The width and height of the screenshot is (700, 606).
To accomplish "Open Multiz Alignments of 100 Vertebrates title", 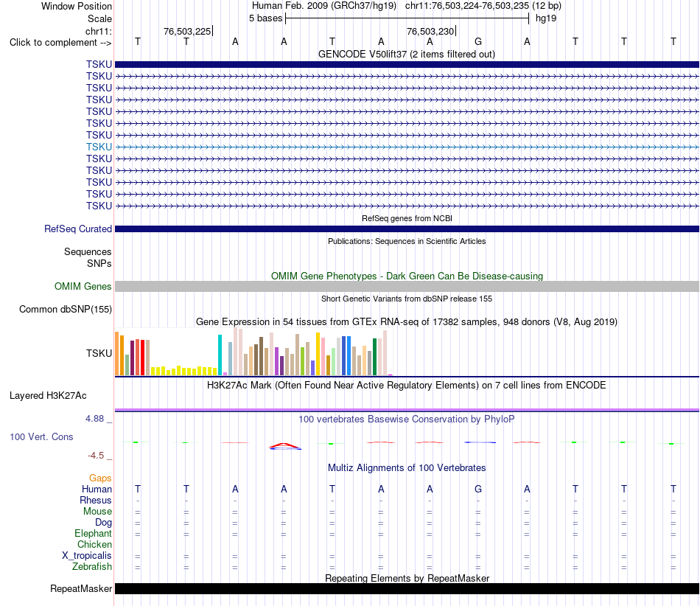I will [407, 468].
